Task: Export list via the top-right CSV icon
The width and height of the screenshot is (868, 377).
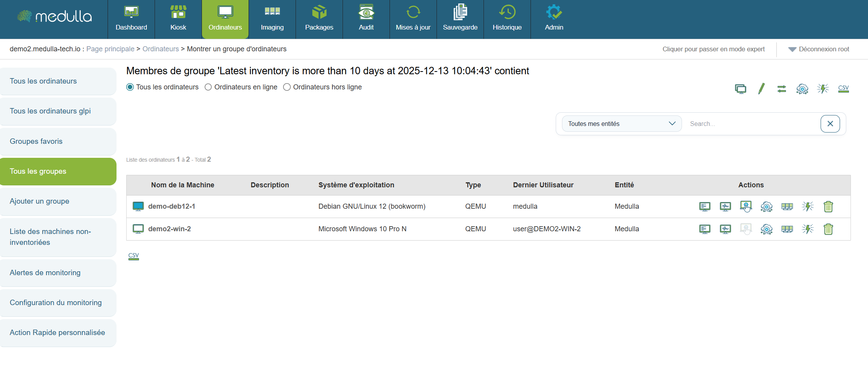Action: (843, 89)
